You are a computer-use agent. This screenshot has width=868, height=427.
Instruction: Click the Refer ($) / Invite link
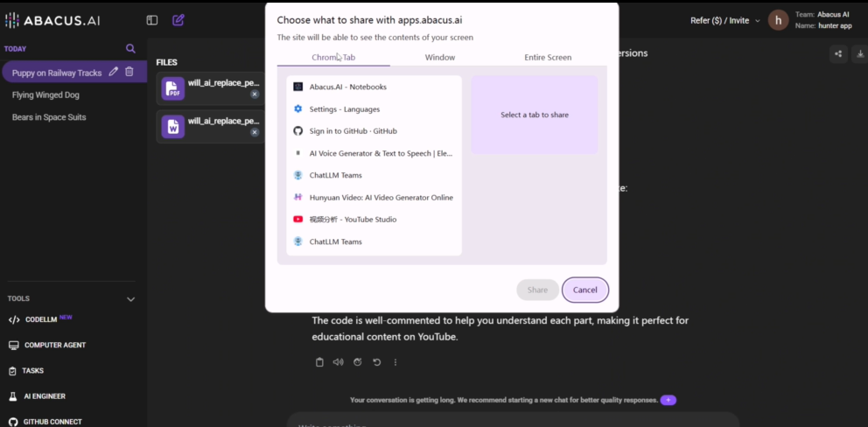719,21
